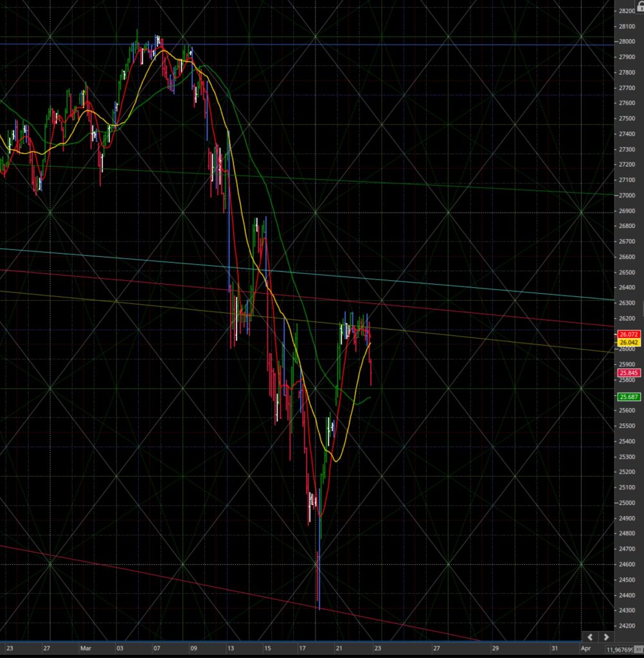Viewport: 644px width, 658px height.
Task: Click the 24300 level on the price axis
Action: [x=627, y=610]
